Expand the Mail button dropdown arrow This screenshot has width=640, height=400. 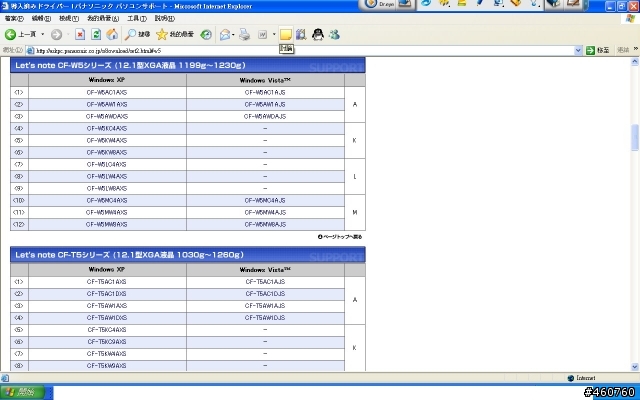(x=233, y=35)
